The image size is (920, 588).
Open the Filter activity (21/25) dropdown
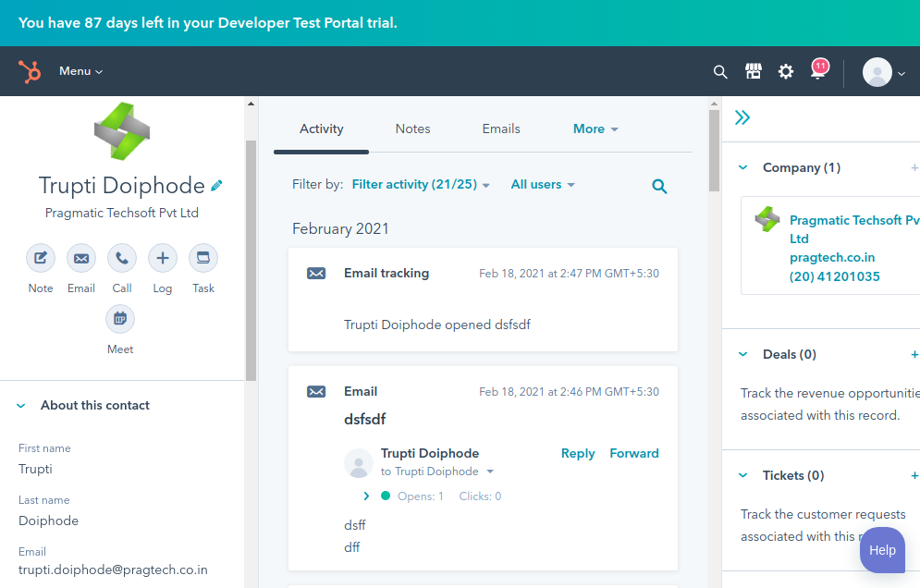421,185
